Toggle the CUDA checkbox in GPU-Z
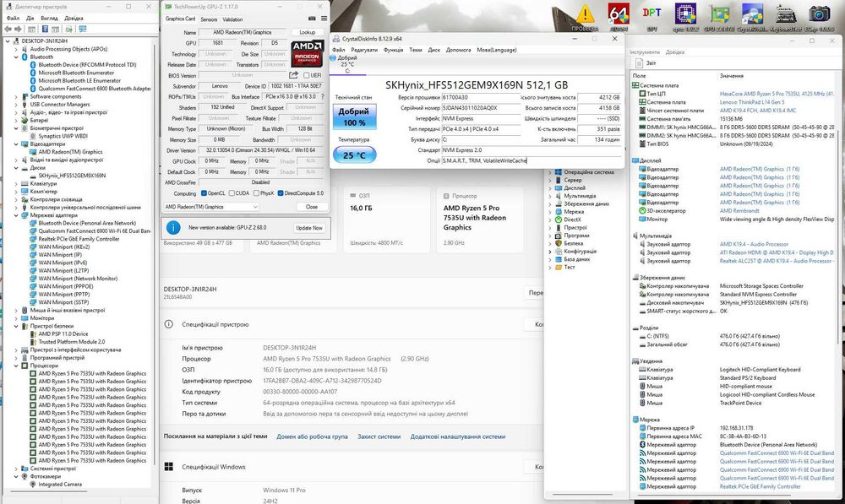 coord(232,193)
